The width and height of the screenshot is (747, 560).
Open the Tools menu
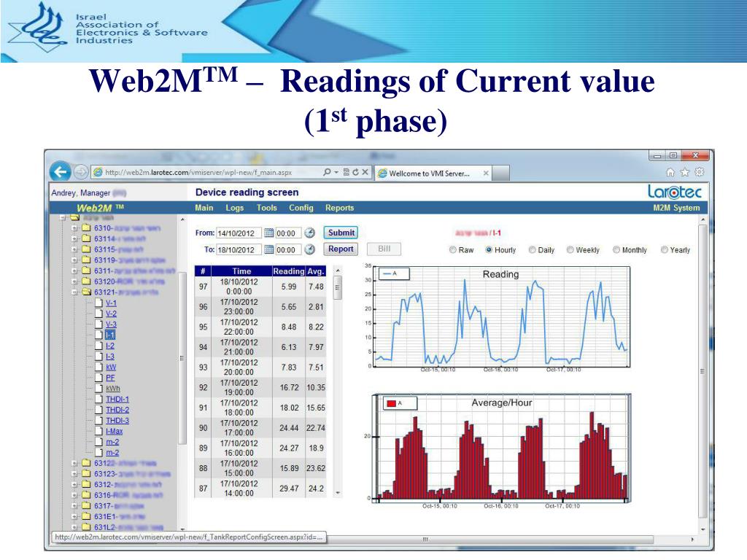(x=266, y=208)
